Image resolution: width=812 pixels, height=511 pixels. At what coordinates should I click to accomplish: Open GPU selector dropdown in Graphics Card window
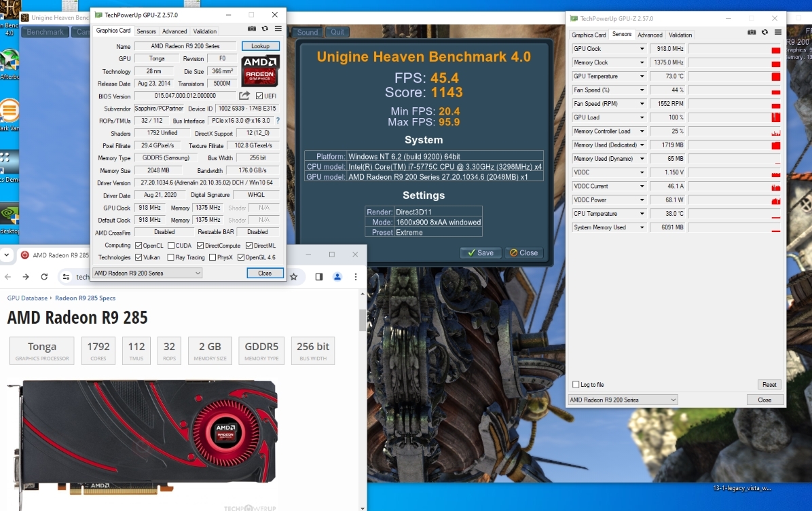coord(147,273)
